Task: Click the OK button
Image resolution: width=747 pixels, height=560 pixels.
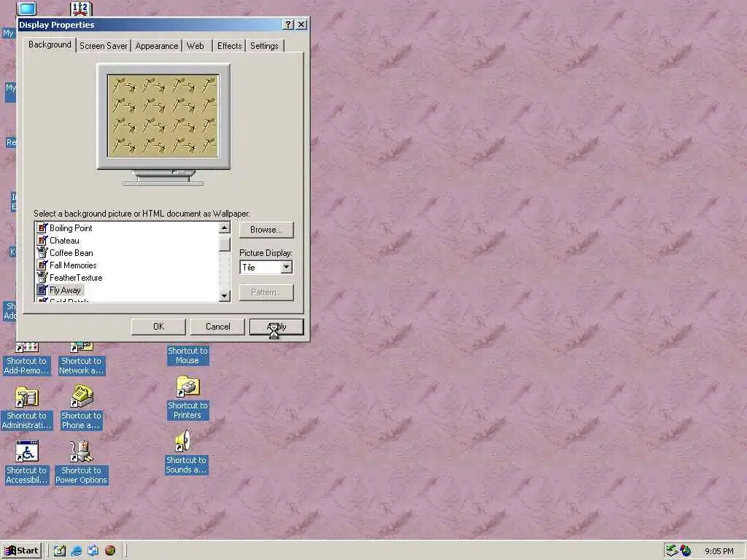Action: pyautogui.click(x=158, y=327)
